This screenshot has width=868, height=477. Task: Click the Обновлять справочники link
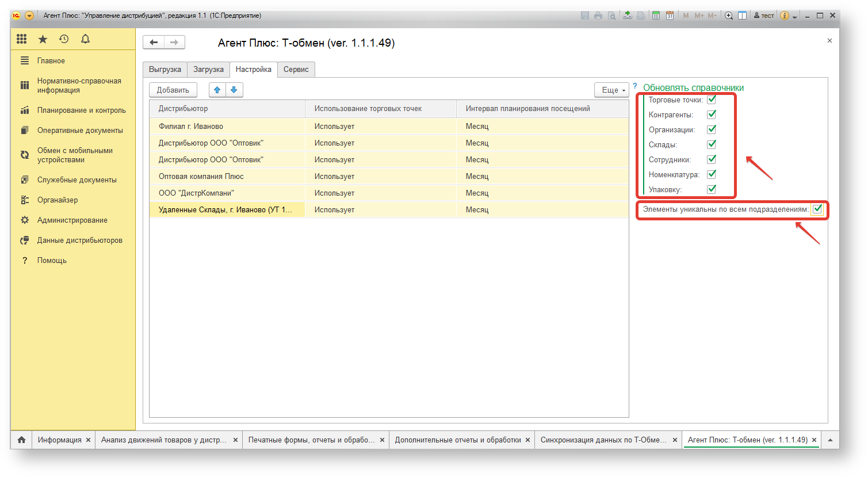[x=693, y=87]
